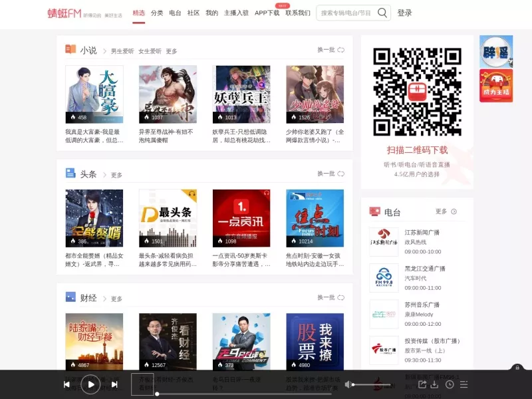Seek on the playback progress bar
This screenshot has width=532, height=399.
pos(244,394)
